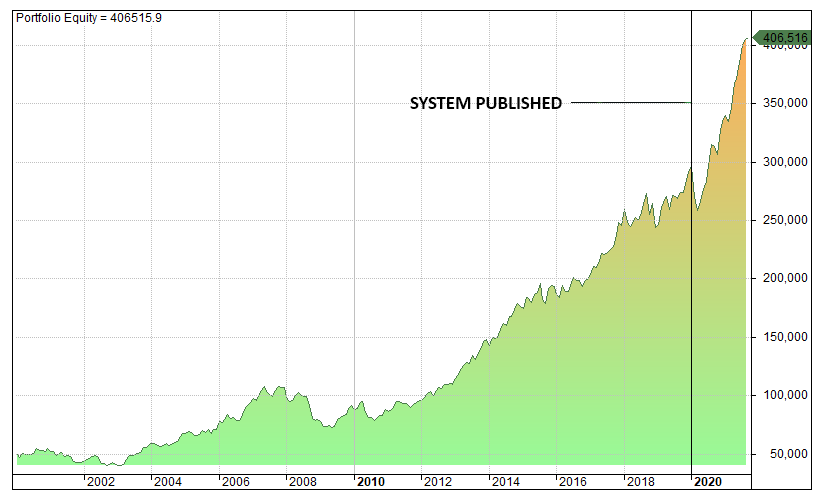This screenshot has width=827, height=502.
Task: Click the SYSTEM PUBLISHED annotation label
Action: tap(486, 103)
